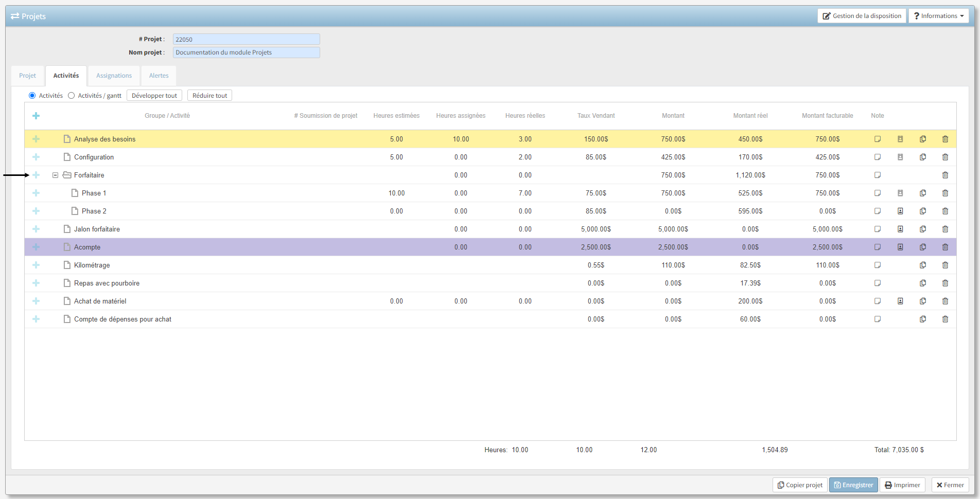980x499 pixels.
Task: Delete Compte de dépenses pour achat
Action: pyautogui.click(x=945, y=319)
